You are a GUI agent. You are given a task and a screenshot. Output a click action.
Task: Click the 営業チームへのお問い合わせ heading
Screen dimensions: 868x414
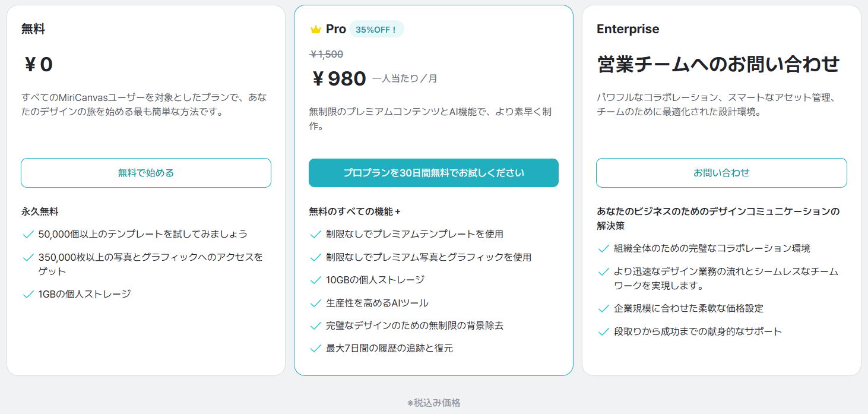pos(718,64)
